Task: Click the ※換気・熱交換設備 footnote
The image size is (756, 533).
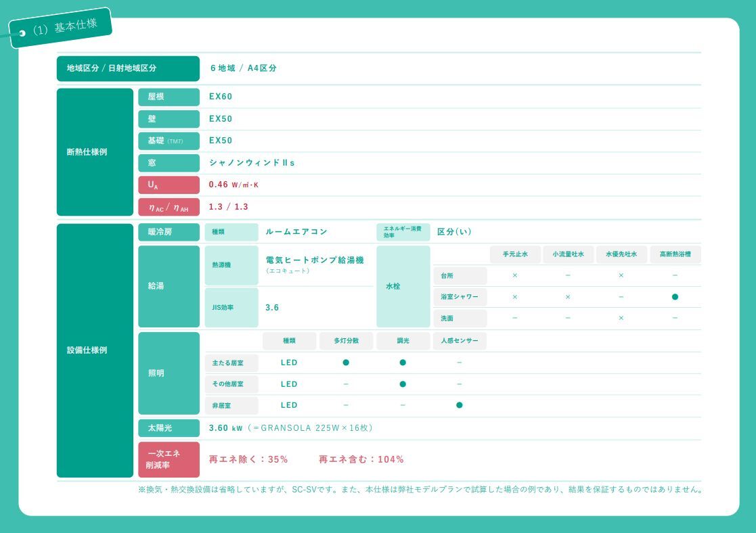Action: (420, 490)
